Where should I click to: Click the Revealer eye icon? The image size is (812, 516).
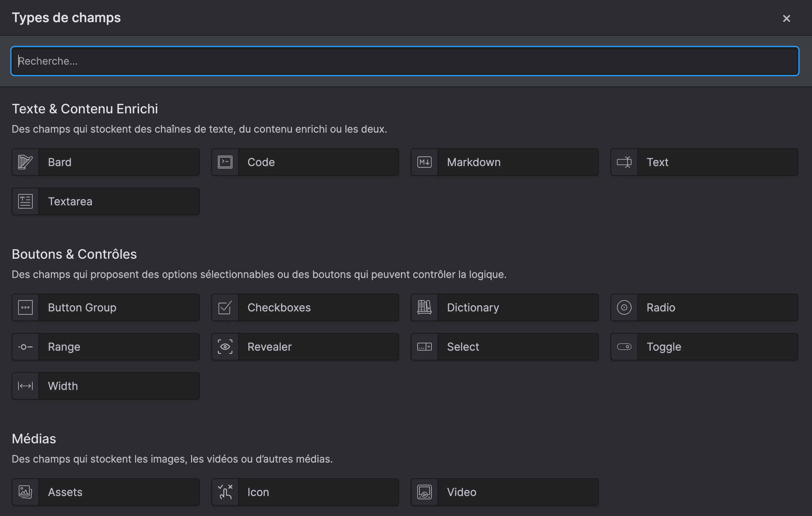(x=225, y=347)
